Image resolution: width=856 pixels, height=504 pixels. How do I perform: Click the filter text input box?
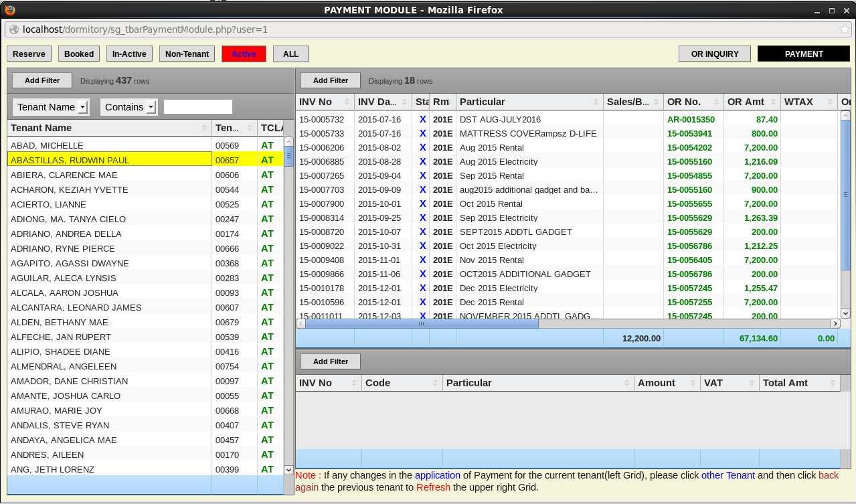pos(198,107)
